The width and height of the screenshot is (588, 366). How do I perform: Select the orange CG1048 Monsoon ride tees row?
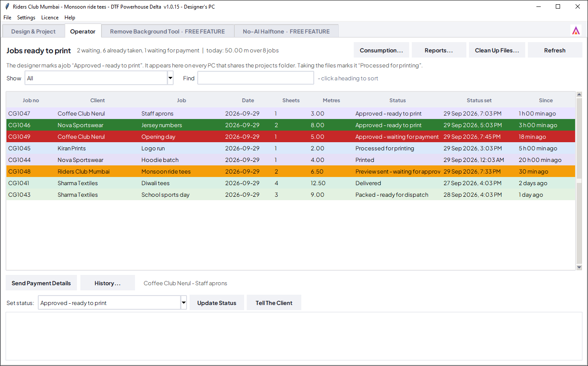tap(291, 172)
